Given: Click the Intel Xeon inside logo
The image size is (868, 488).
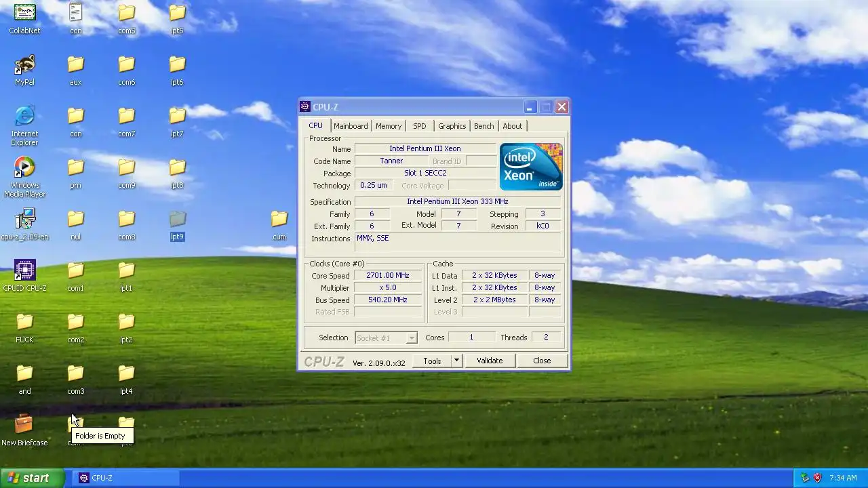Looking at the screenshot, I should pyautogui.click(x=531, y=167).
